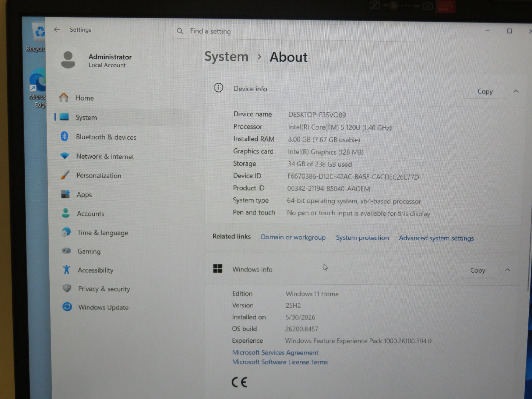
Task: Click the Bluetooth icon in sidebar
Action: point(64,137)
